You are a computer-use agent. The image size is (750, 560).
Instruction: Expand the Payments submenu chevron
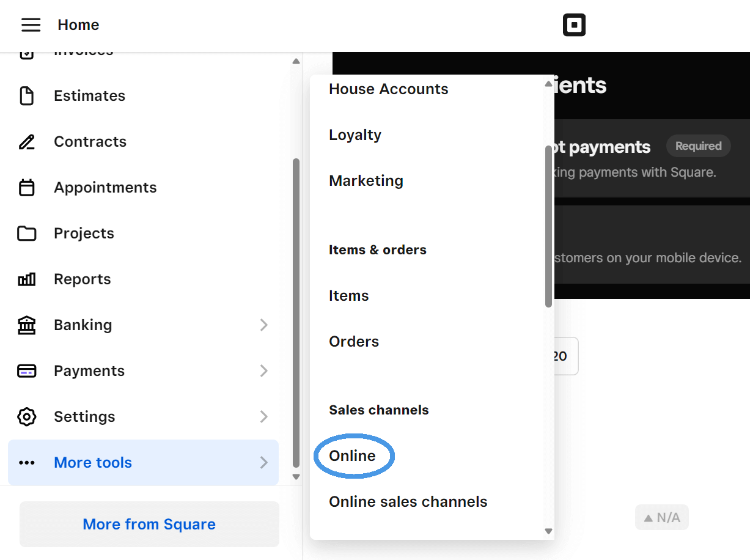[264, 370]
